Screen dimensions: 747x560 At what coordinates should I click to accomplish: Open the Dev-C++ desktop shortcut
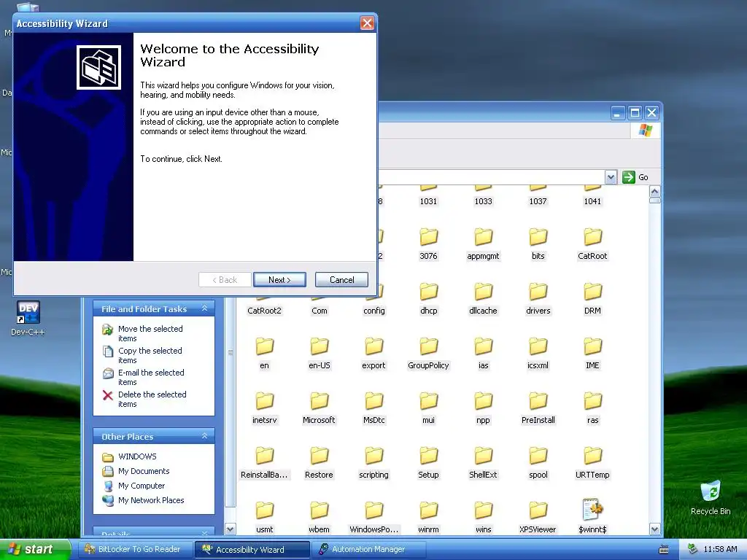pos(28,318)
